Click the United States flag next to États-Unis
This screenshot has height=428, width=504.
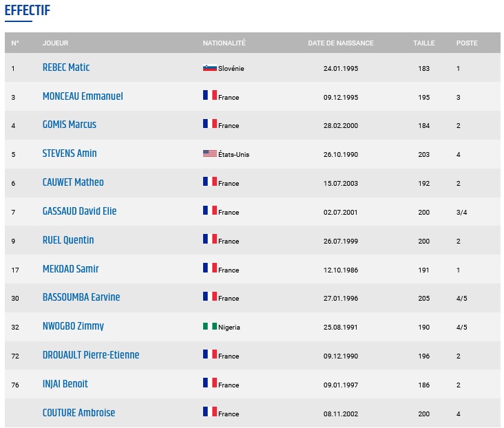(210, 153)
